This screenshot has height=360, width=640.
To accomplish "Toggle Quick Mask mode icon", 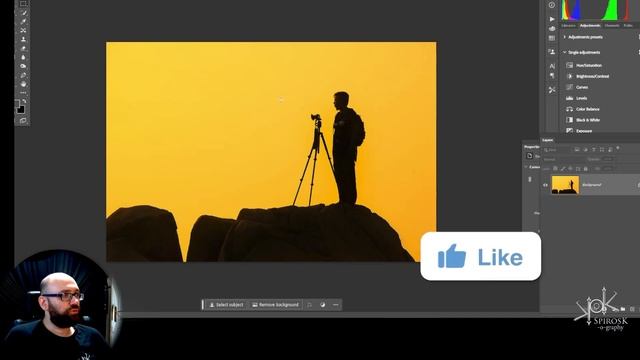I will [x=23, y=120].
